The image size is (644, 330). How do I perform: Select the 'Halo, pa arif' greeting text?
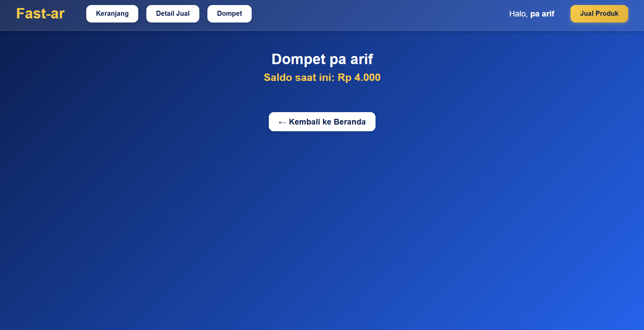point(532,14)
